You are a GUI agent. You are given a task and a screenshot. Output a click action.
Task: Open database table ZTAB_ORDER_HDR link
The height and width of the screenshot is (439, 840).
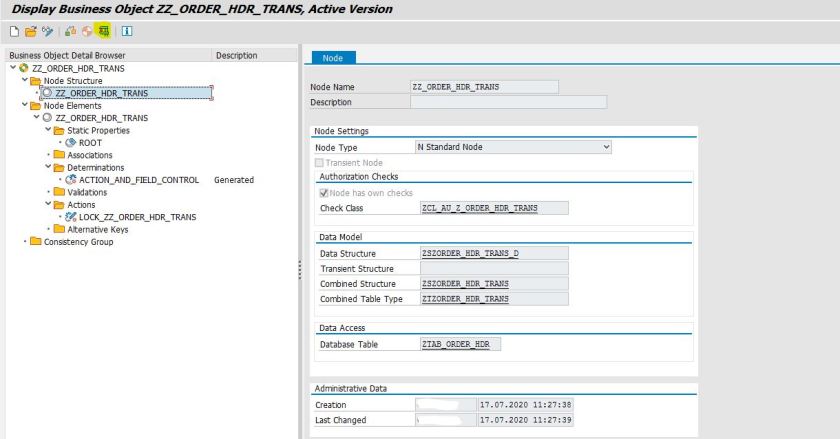click(x=461, y=344)
